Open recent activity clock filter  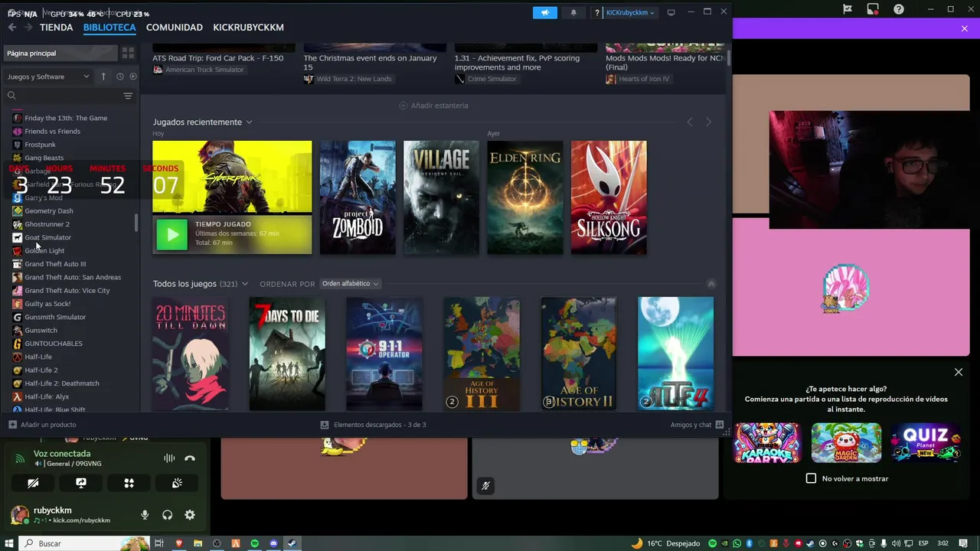120,77
